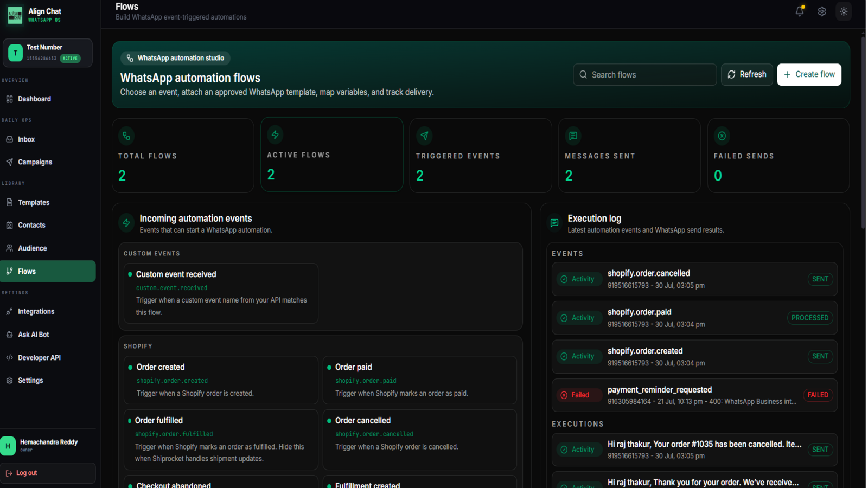Viewport: 868px width, 488px height.
Task: Open the 'Thank you for your order' execution
Action: (694, 480)
